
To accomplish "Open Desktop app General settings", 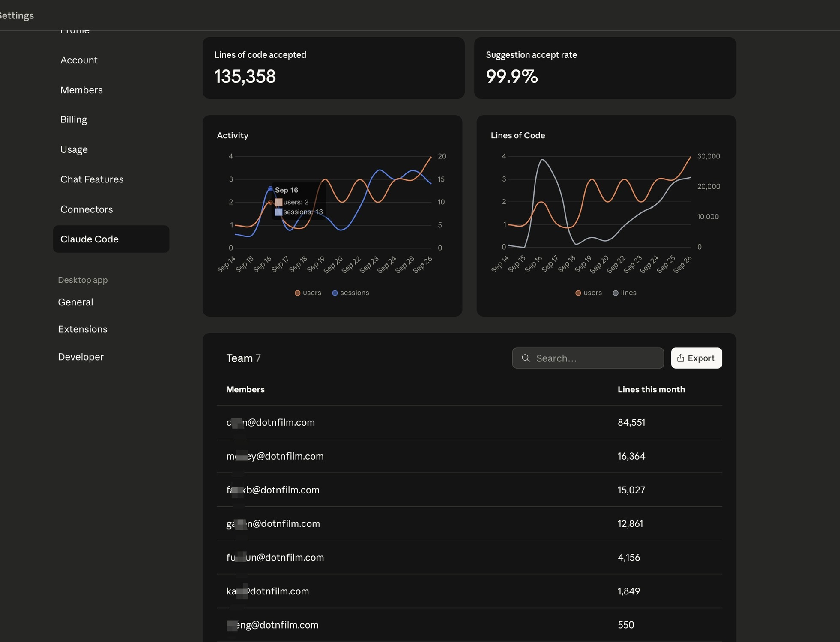I will coord(75,302).
